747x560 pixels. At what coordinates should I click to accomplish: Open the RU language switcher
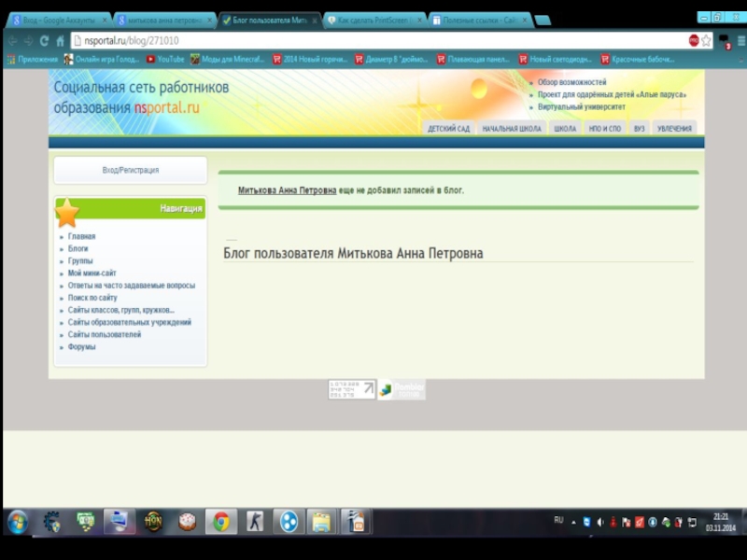pos(558,520)
